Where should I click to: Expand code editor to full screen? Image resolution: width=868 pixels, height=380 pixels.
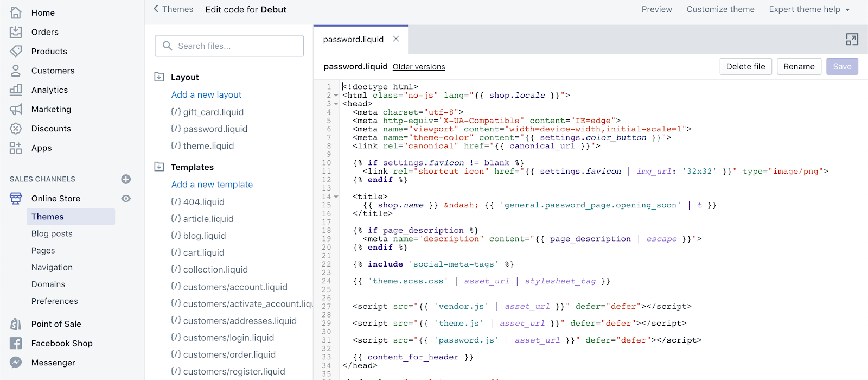(852, 39)
